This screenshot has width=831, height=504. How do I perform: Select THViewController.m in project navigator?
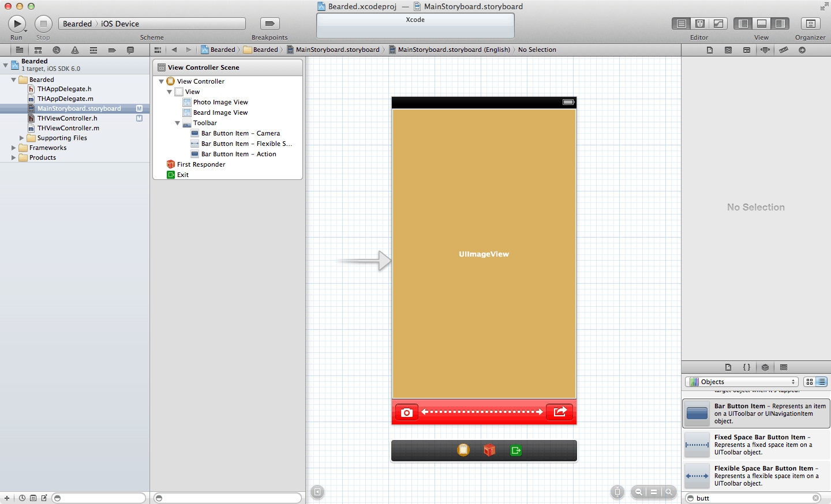click(68, 128)
